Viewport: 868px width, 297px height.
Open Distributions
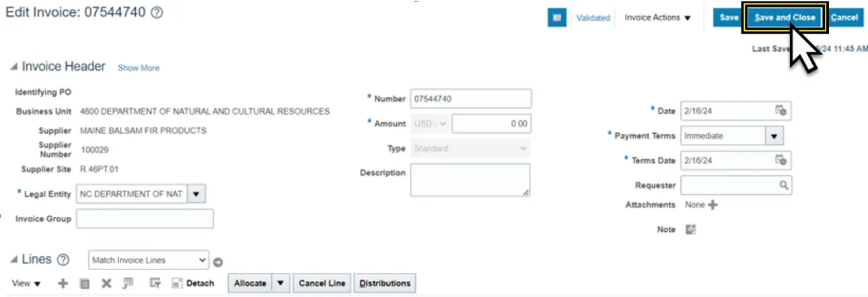tap(385, 284)
